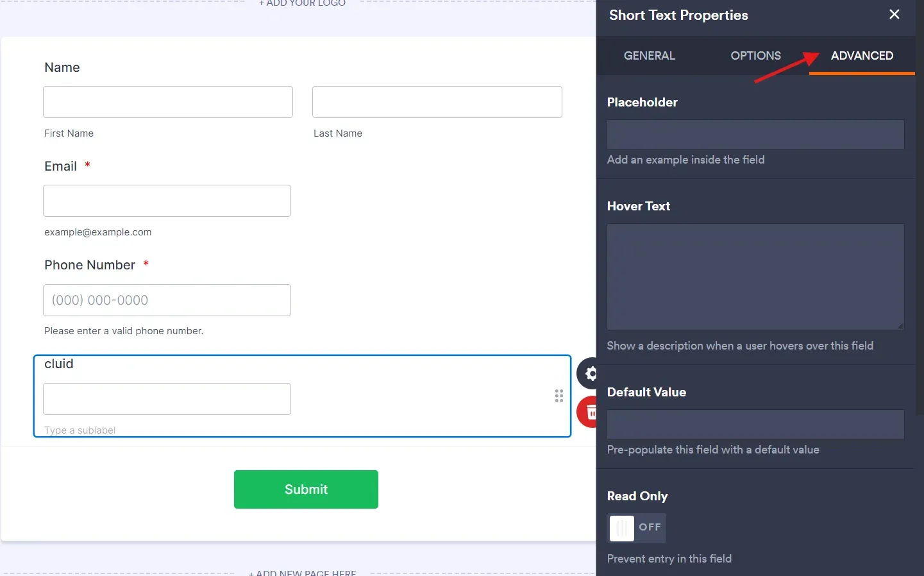This screenshot has height=576, width=924.
Task: Click inside the Hover Text textarea
Action: [755, 276]
